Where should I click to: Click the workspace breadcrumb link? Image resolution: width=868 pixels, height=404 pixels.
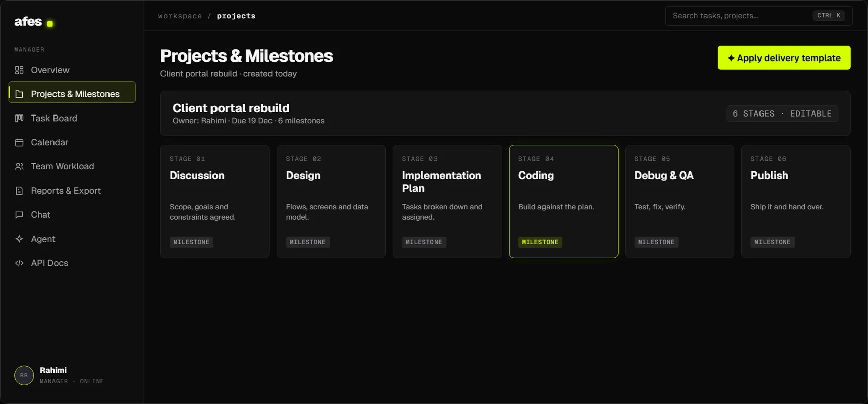tap(180, 16)
